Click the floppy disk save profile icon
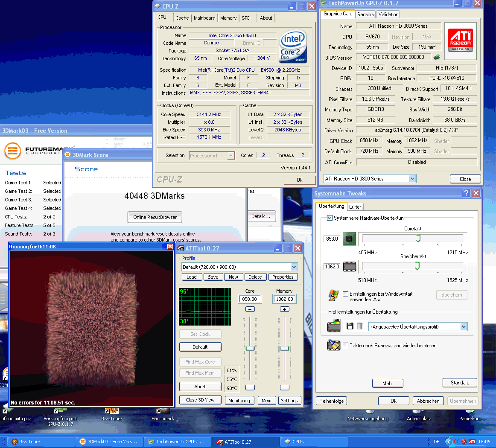Screen dimensions: 496x448 [x=350, y=326]
